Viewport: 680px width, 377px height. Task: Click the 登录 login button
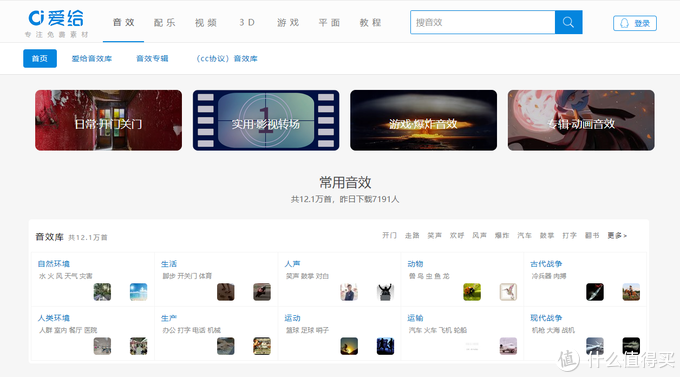click(x=634, y=23)
